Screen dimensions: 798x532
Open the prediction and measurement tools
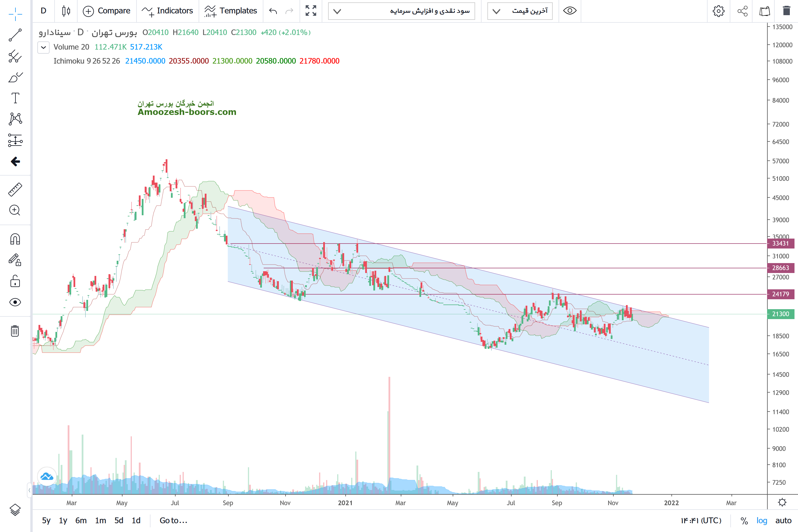coord(15,140)
